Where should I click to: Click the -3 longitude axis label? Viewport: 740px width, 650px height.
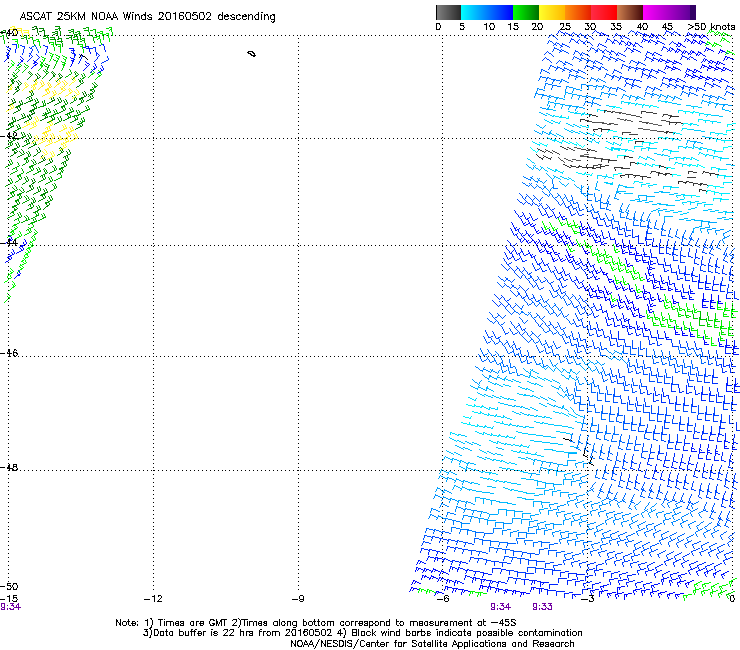[x=587, y=599]
